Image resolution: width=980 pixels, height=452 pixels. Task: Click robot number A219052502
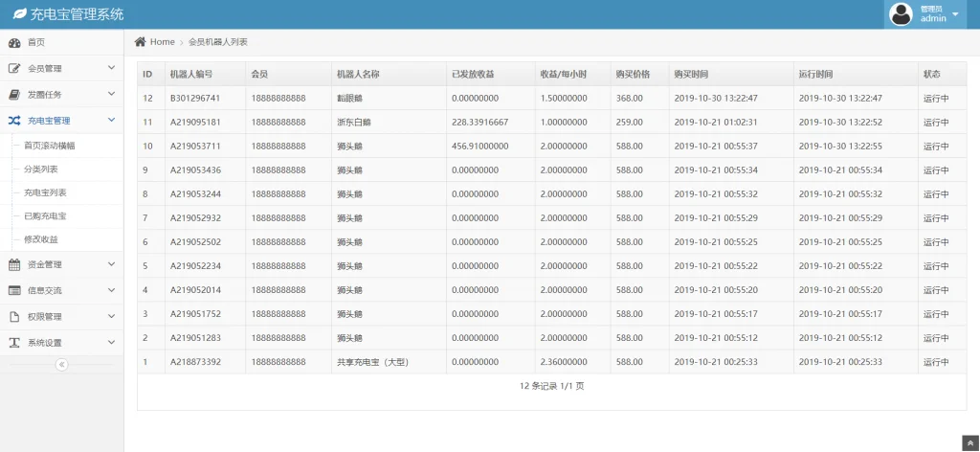coord(195,242)
